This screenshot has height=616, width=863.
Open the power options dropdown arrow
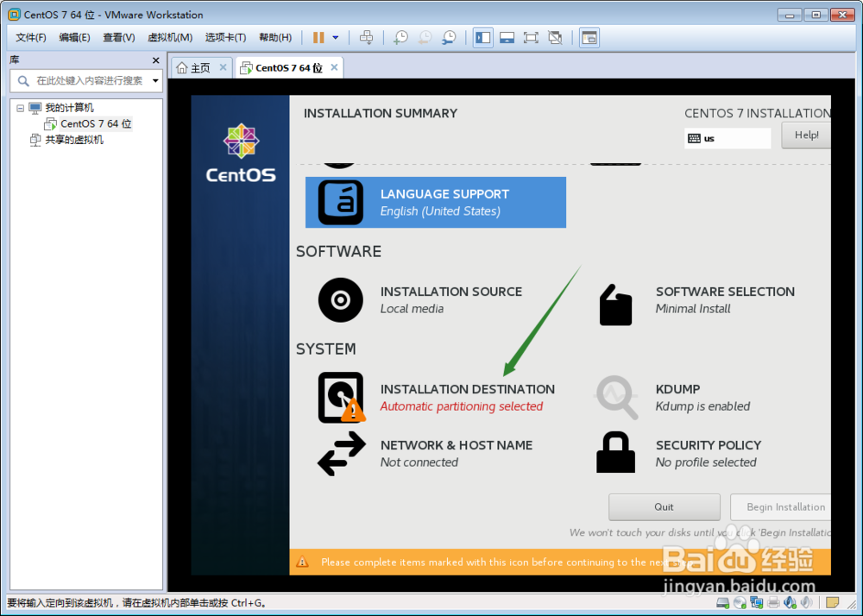coord(336,37)
